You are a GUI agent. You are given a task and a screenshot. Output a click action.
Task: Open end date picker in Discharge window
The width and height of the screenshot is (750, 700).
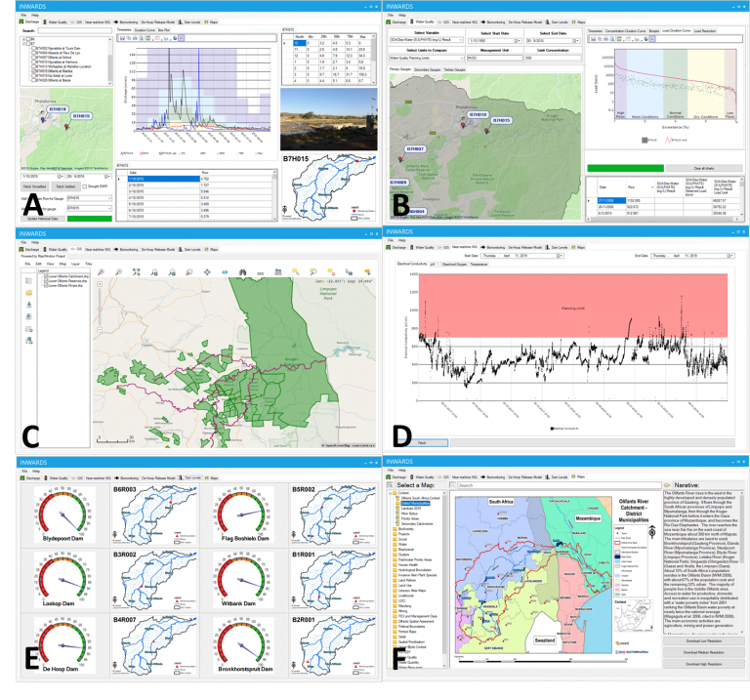108,177
